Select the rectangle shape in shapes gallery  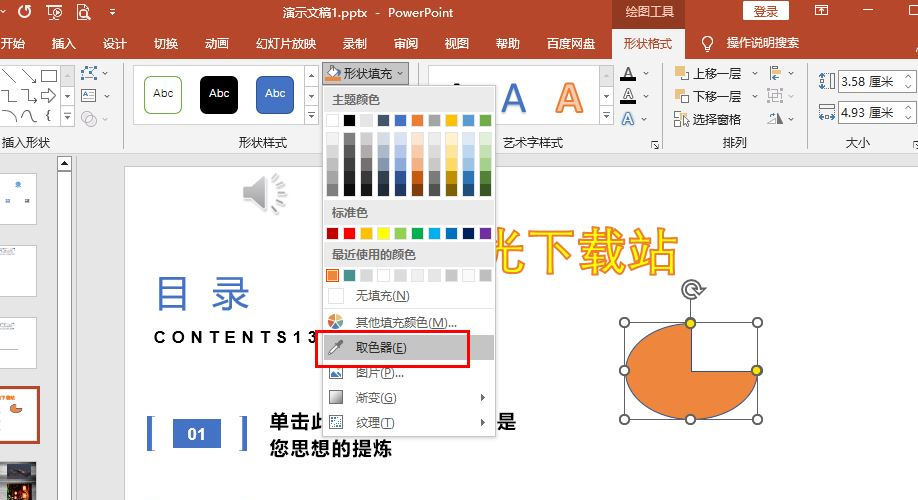click(x=49, y=76)
